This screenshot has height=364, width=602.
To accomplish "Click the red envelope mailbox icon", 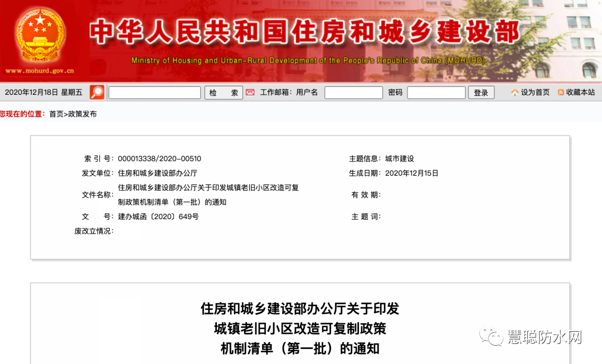I will point(250,93).
